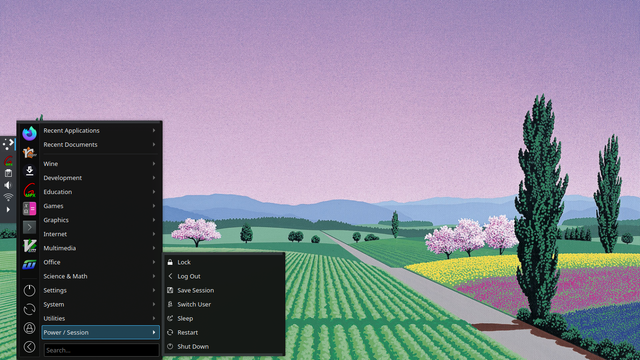Open the Settings category

(x=100, y=290)
